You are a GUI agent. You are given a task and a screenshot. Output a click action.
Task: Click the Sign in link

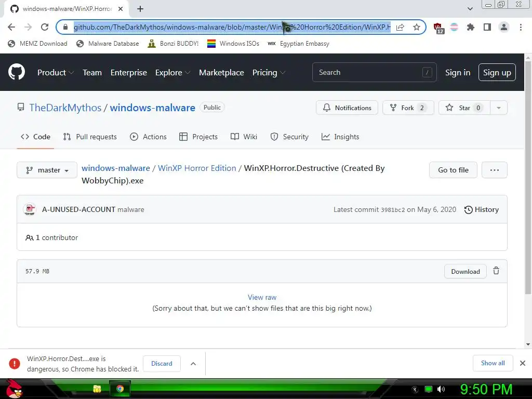pyautogui.click(x=457, y=73)
